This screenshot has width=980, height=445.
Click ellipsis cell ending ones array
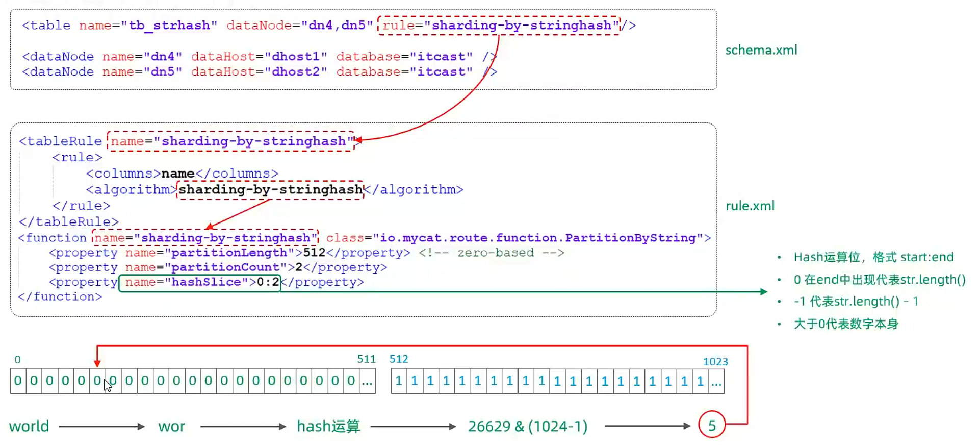[x=716, y=381]
